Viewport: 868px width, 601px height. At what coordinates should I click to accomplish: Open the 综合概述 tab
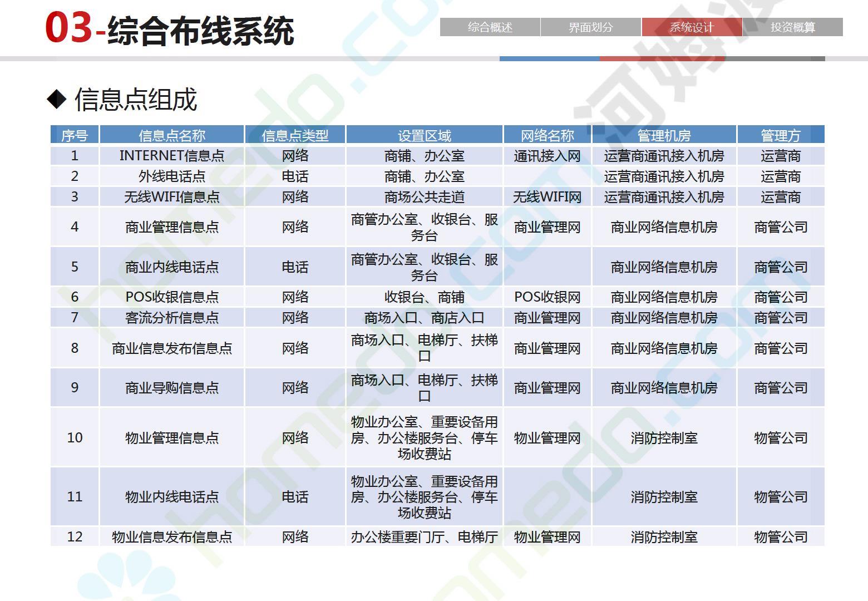coord(490,27)
